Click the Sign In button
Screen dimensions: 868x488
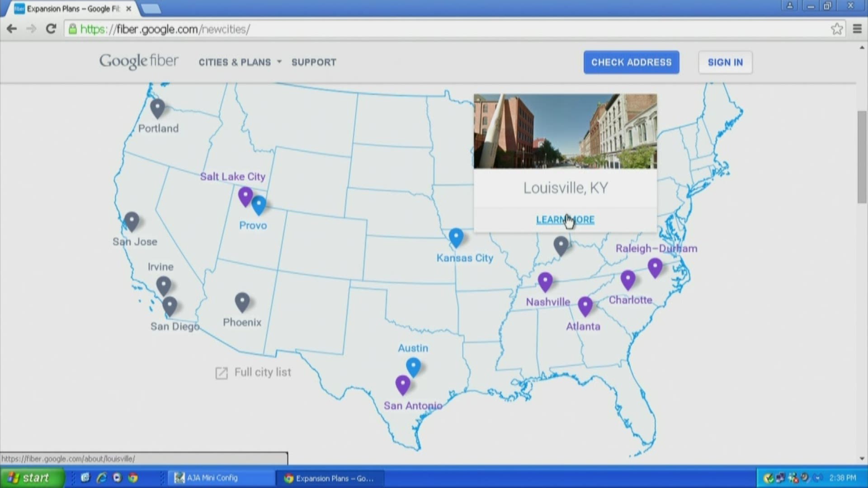pos(725,62)
